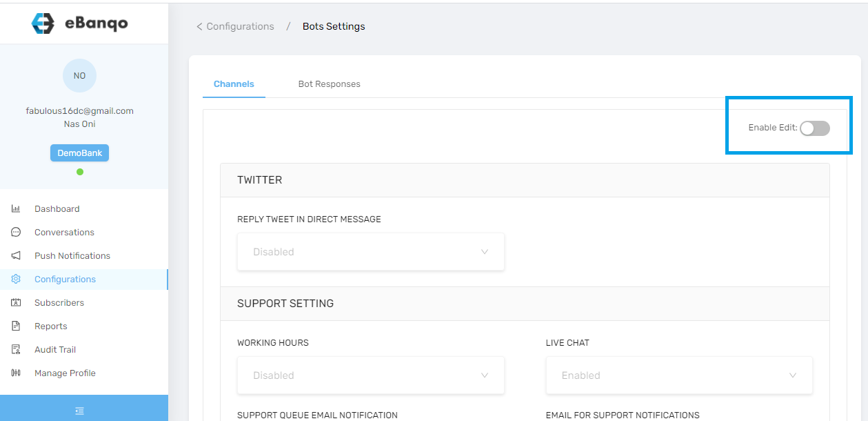
Task: Click the eBanqo brand name text
Action: 97,23
